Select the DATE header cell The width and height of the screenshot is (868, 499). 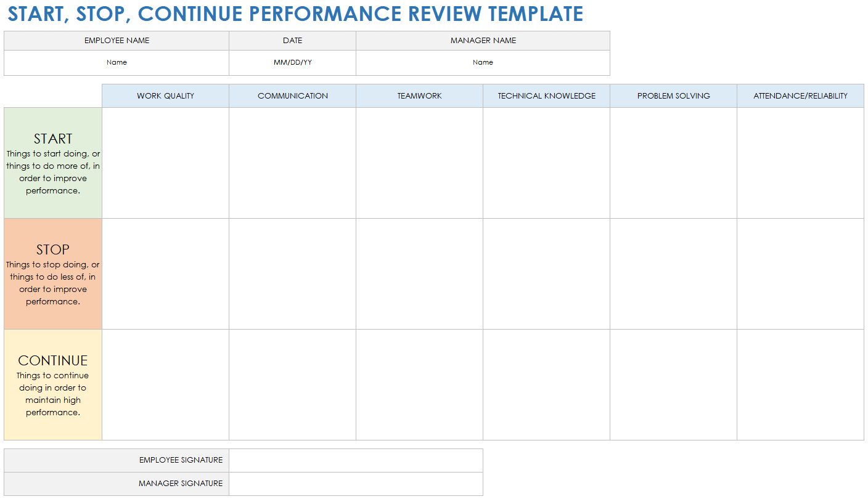(x=293, y=41)
